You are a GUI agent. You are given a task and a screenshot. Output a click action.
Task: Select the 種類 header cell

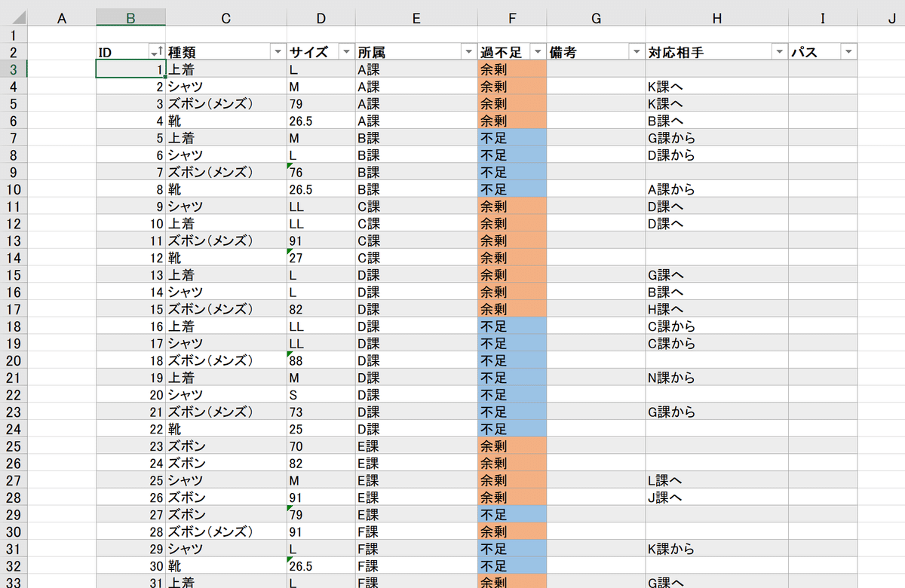226,52
